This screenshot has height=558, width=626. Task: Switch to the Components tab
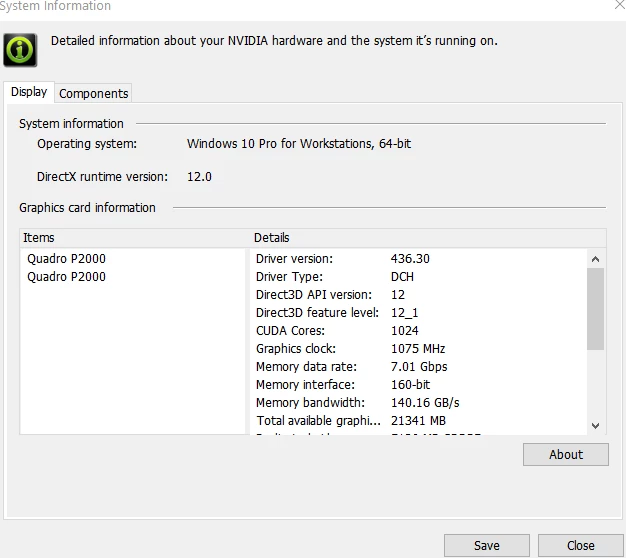coord(93,93)
